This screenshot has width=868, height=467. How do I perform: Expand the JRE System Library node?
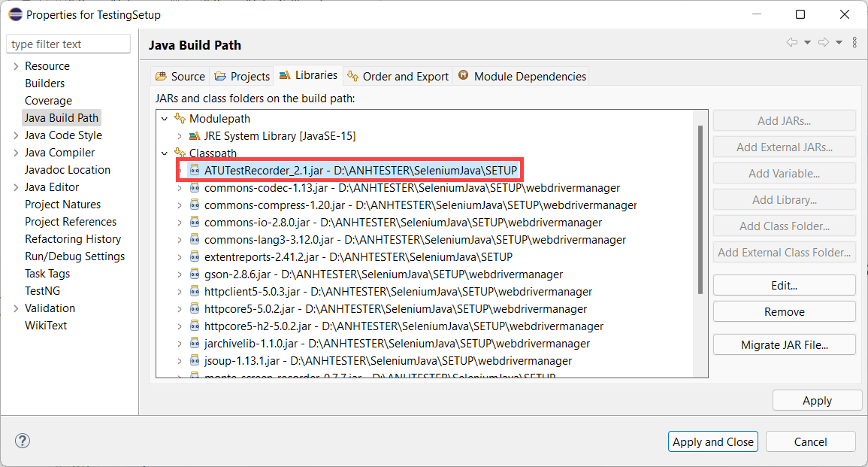tap(180, 135)
